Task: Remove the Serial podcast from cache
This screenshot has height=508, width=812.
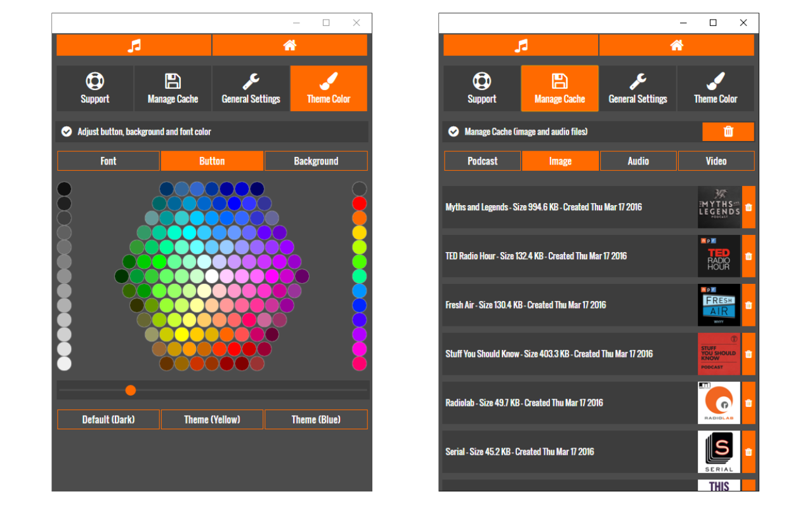Action: coord(749,451)
